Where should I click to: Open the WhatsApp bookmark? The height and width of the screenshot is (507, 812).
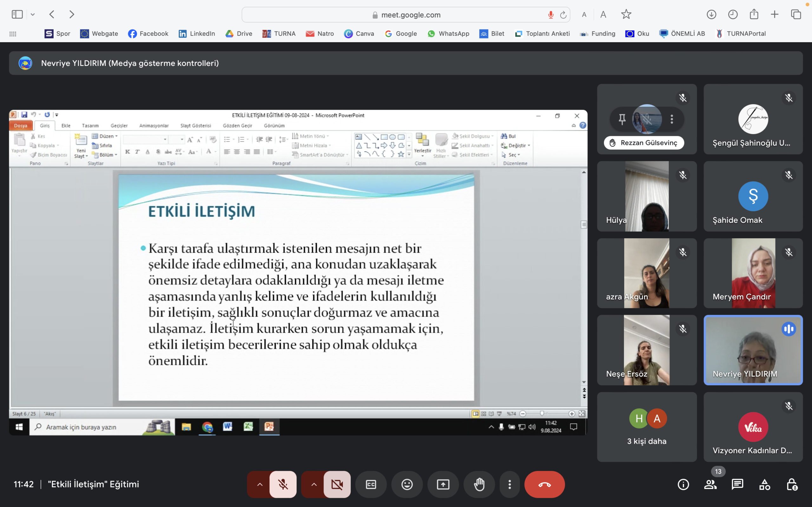[448, 34]
